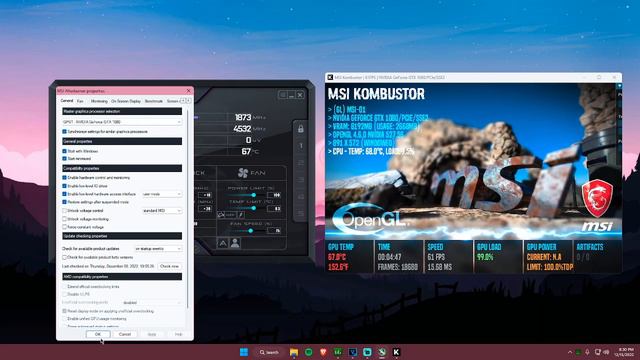Click the Kombustor 'K' taskbar icon
Image resolution: width=640 pixels, height=360 pixels.
(396, 352)
